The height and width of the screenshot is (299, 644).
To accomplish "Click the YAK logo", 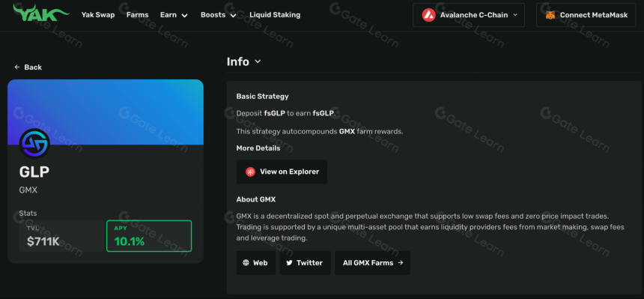I will 40,13.
